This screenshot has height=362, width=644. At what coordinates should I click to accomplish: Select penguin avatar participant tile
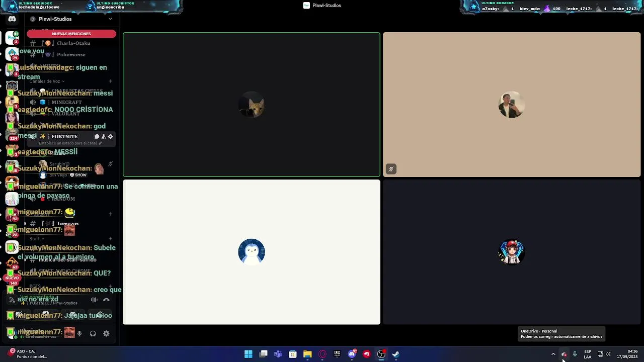click(252, 252)
